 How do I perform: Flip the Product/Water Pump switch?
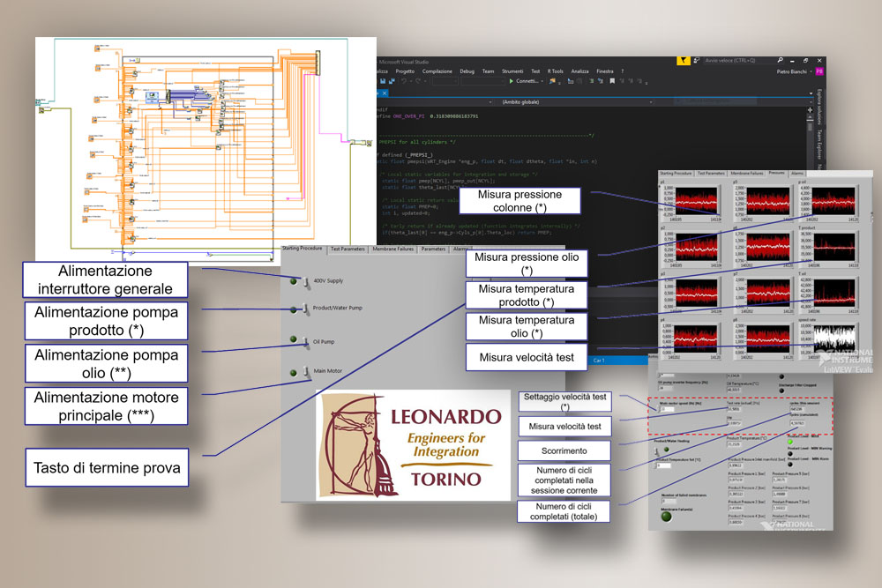[305, 309]
